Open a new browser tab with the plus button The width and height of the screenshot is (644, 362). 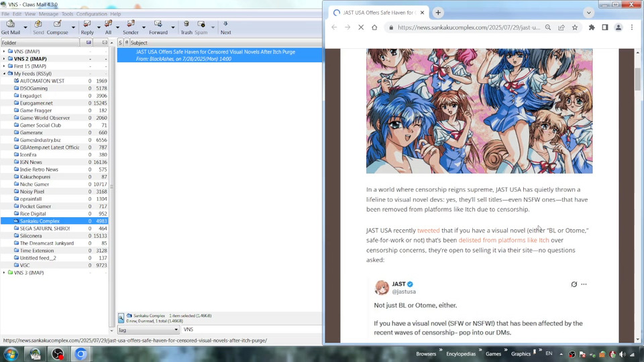pyautogui.click(x=438, y=13)
